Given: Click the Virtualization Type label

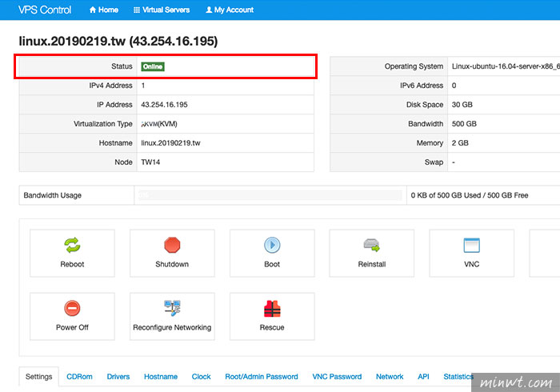Looking at the screenshot, I should point(103,124).
